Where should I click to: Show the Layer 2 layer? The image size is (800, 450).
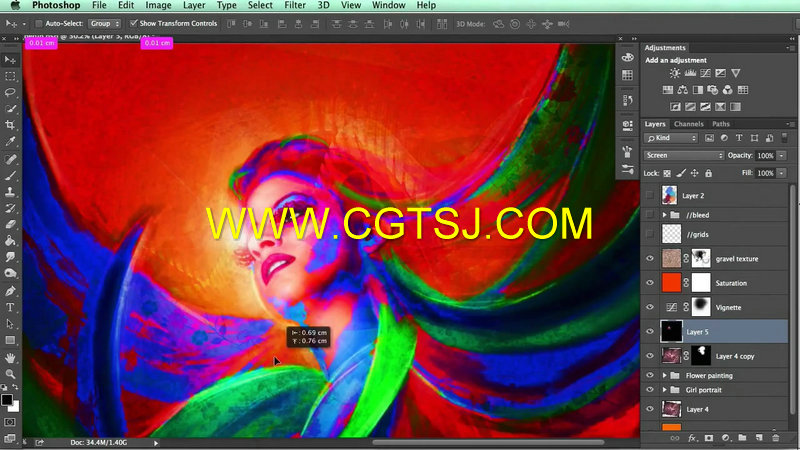[x=649, y=195]
